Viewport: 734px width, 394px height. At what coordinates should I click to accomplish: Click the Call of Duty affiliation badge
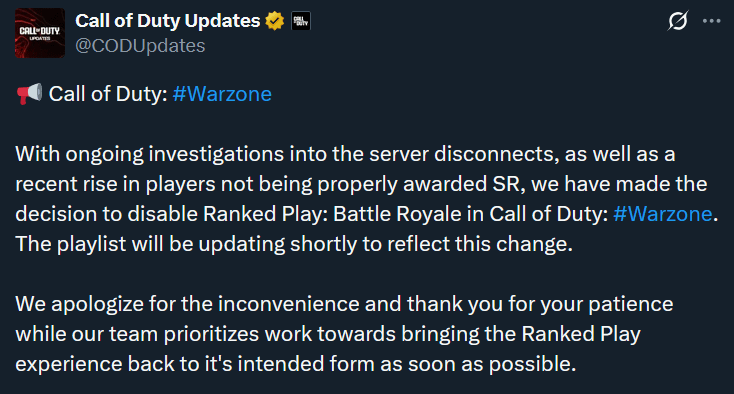click(301, 21)
